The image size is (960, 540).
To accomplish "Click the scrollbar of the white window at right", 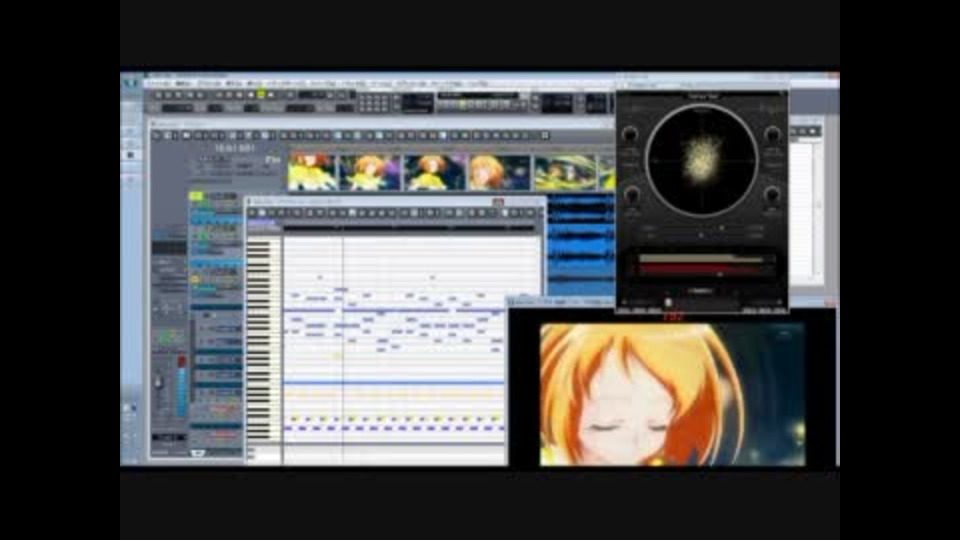I will click(817, 208).
